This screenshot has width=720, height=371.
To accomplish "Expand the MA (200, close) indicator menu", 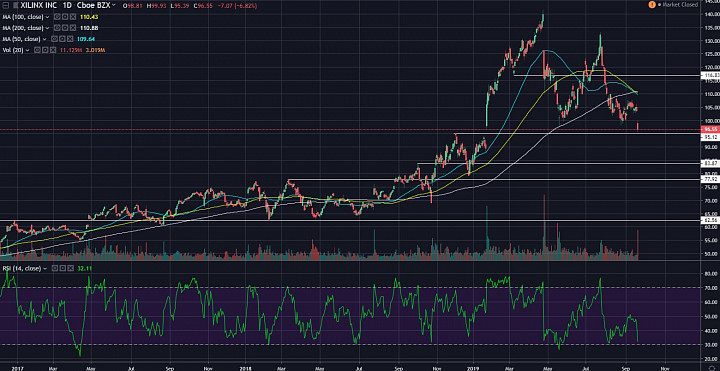I will pos(47,28).
